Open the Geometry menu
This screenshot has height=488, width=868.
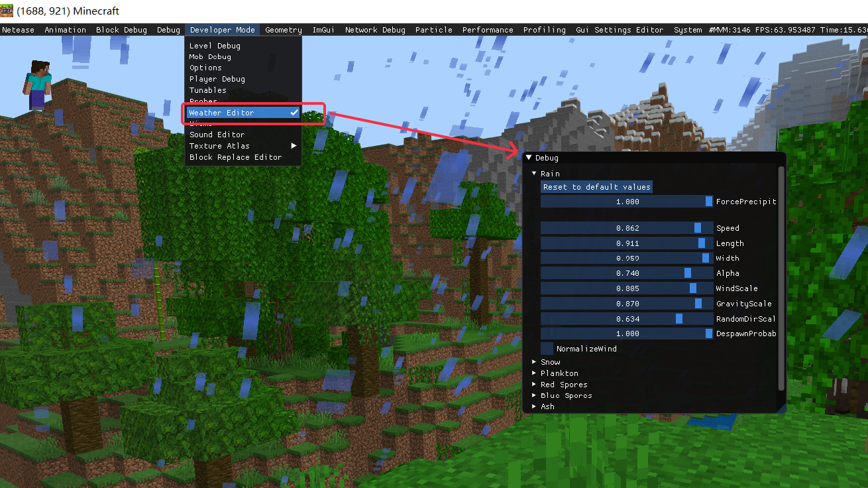284,30
